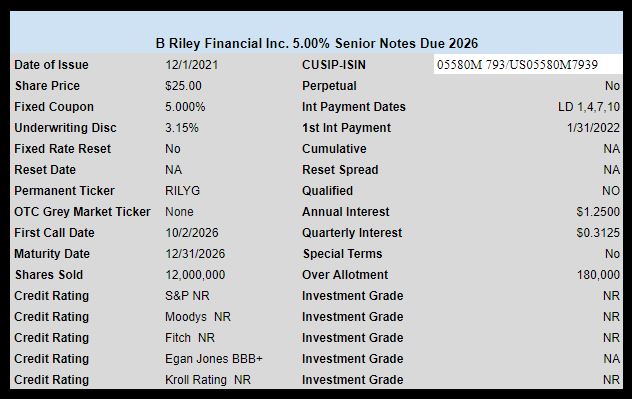Click the Maturity Date 12/31/2026 value
Image resolution: width=632 pixels, height=399 pixels.
[x=195, y=254]
